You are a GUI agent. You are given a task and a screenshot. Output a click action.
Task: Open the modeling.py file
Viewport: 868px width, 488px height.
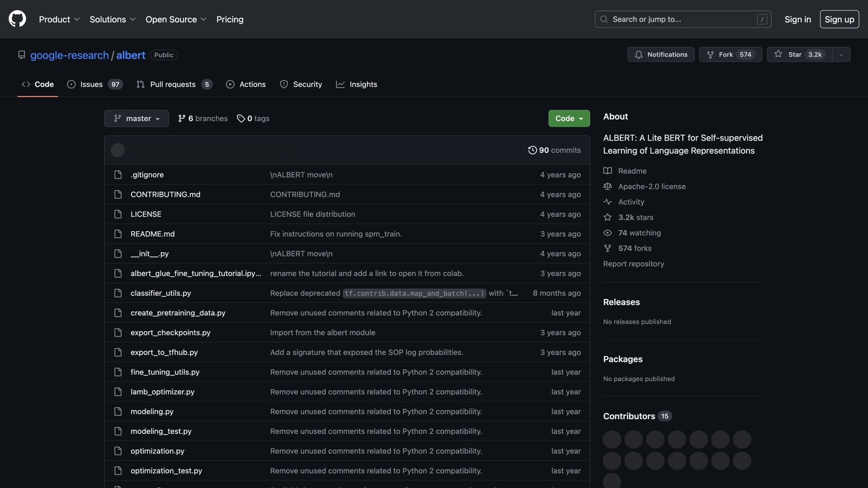(x=152, y=412)
